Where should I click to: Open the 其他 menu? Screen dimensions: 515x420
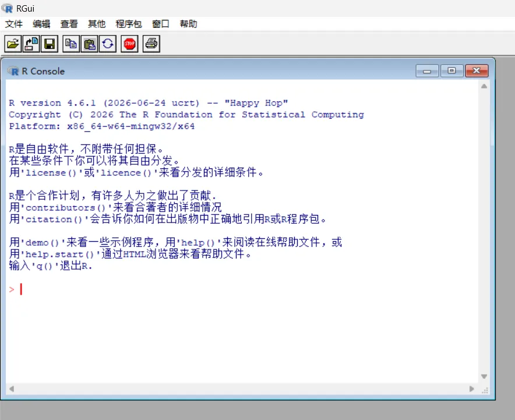(97, 24)
